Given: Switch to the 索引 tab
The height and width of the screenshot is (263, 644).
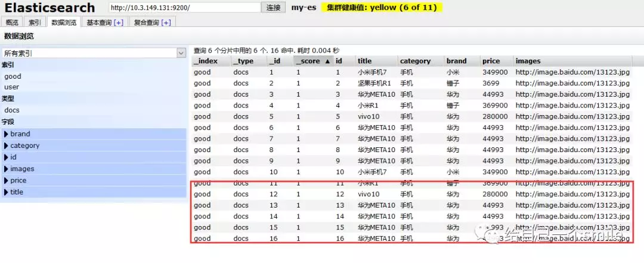Looking at the screenshot, I should pyautogui.click(x=35, y=23).
